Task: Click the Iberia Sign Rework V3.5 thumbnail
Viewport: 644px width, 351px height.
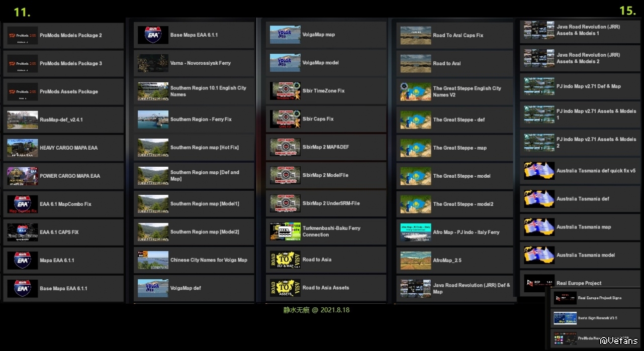Action: [565, 318]
